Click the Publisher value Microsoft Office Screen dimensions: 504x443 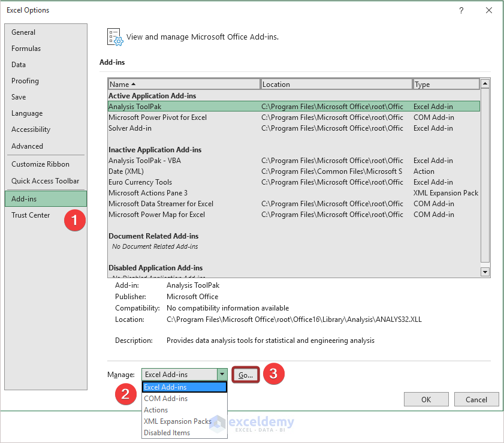pos(192,296)
